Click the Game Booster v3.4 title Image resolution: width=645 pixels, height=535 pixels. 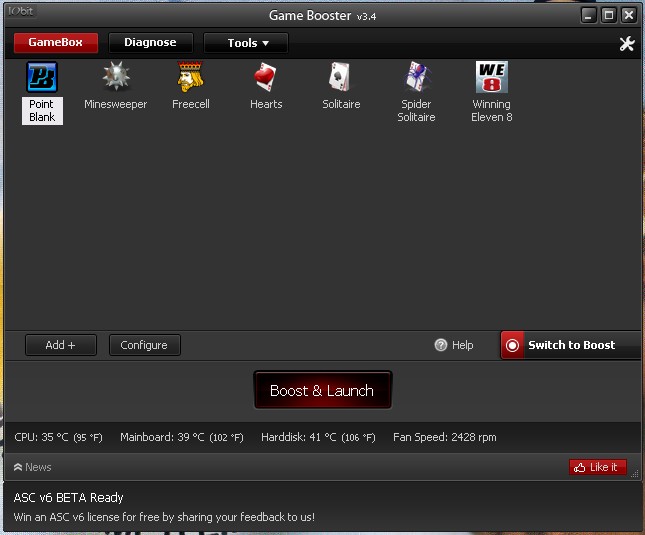(x=322, y=16)
